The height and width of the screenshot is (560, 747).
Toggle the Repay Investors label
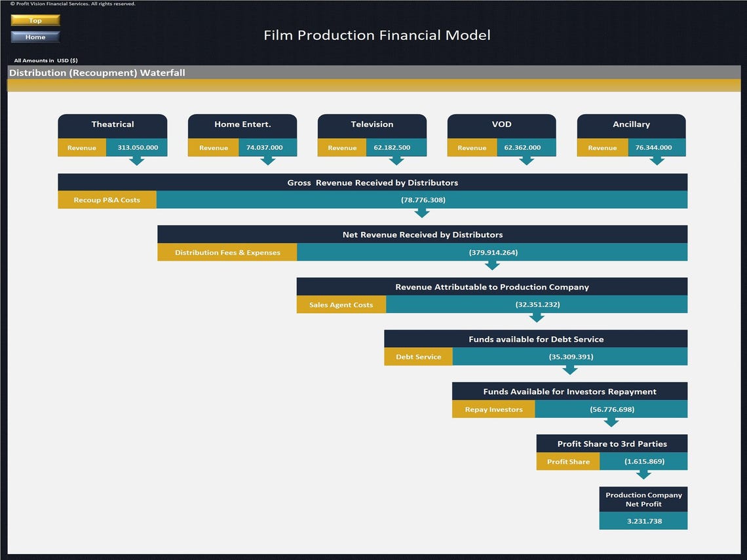pos(493,409)
